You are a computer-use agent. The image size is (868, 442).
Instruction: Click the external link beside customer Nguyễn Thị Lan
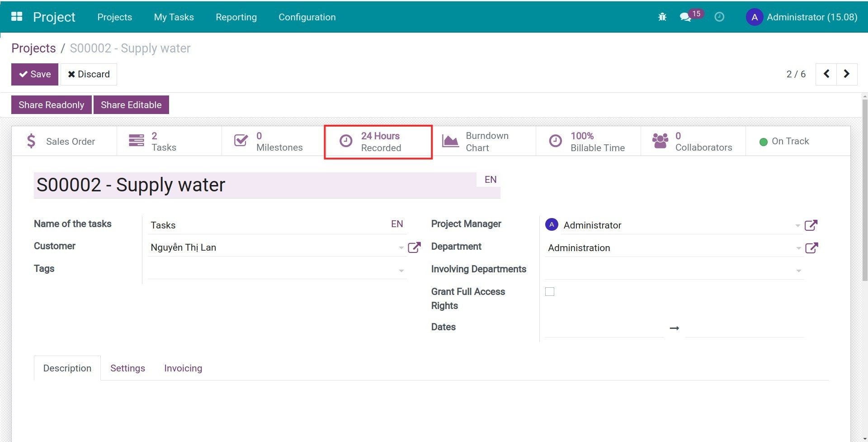pyautogui.click(x=414, y=247)
